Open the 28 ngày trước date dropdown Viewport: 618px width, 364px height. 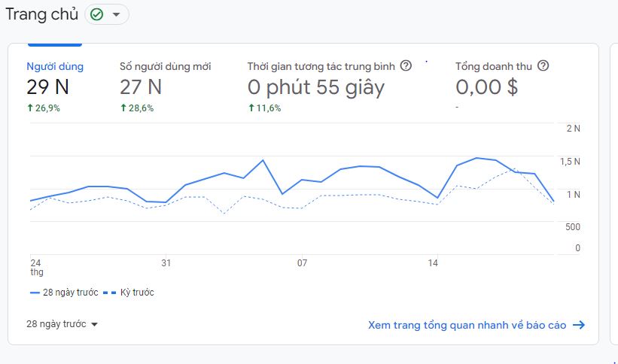point(62,324)
